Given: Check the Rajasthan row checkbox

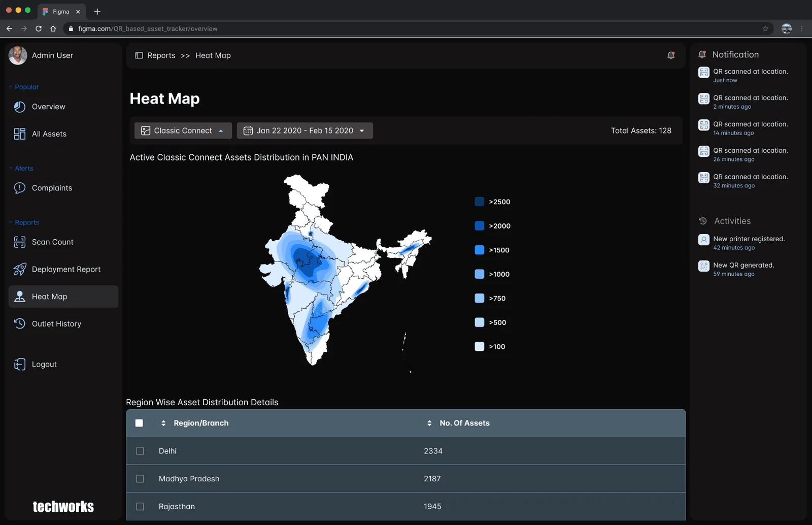Looking at the screenshot, I should click(140, 506).
